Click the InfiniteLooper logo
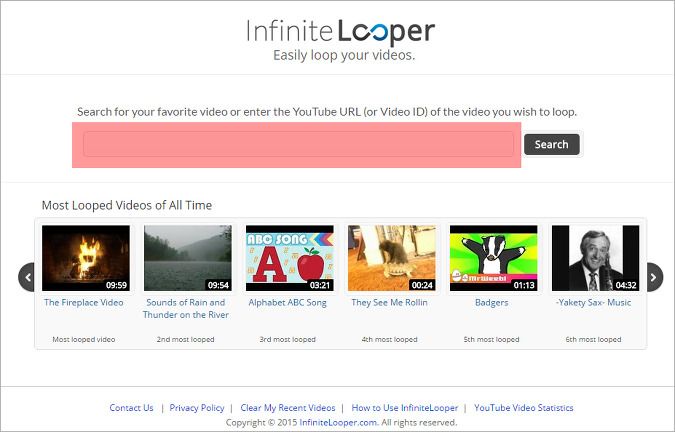Screen dimensions: 675x432 341,32
